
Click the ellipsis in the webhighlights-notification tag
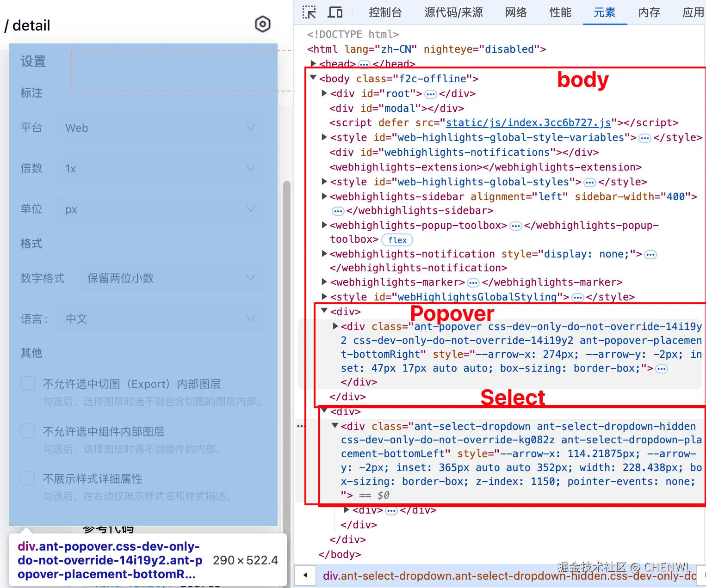click(650, 254)
